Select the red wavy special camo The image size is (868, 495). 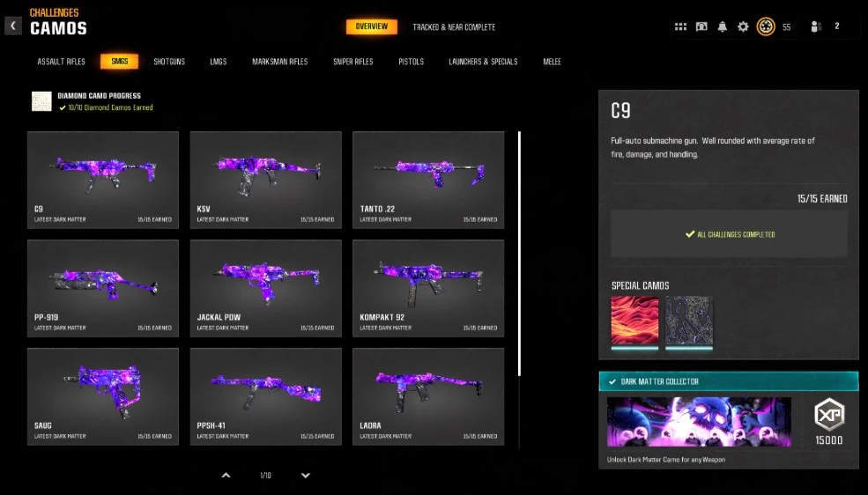[634, 321]
